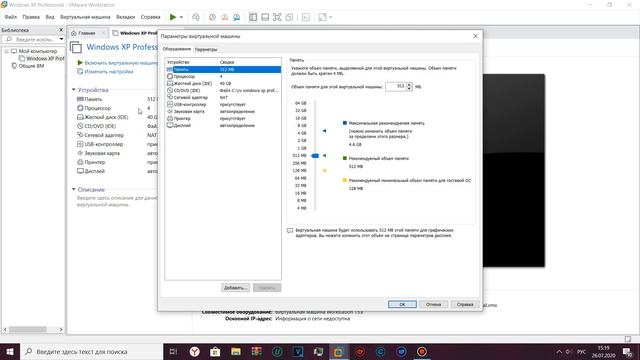Click the take snapshot clock icon
The image size is (640, 360).
(212, 17)
